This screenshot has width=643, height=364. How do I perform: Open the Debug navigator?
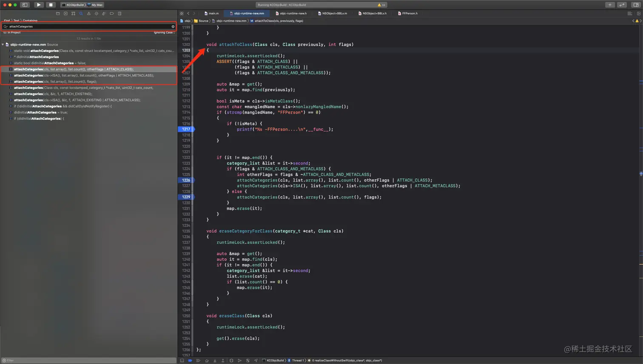[x=104, y=14]
